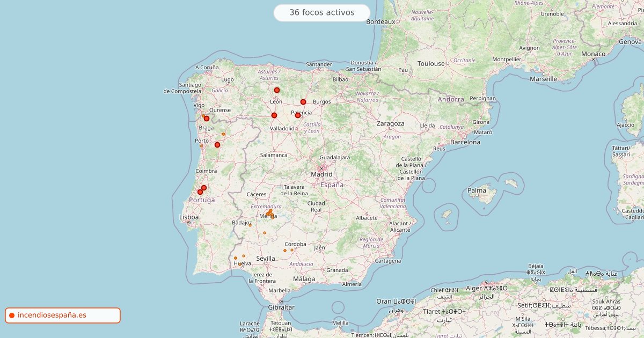Select the Barcelona label on the map
The width and height of the screenshot is (644, 338).
click(465, 142)
